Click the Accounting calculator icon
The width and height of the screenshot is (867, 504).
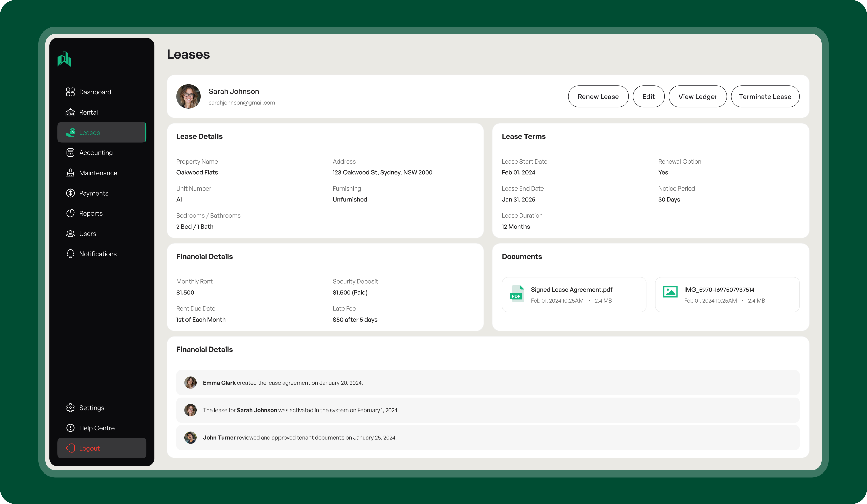point(70,153)
